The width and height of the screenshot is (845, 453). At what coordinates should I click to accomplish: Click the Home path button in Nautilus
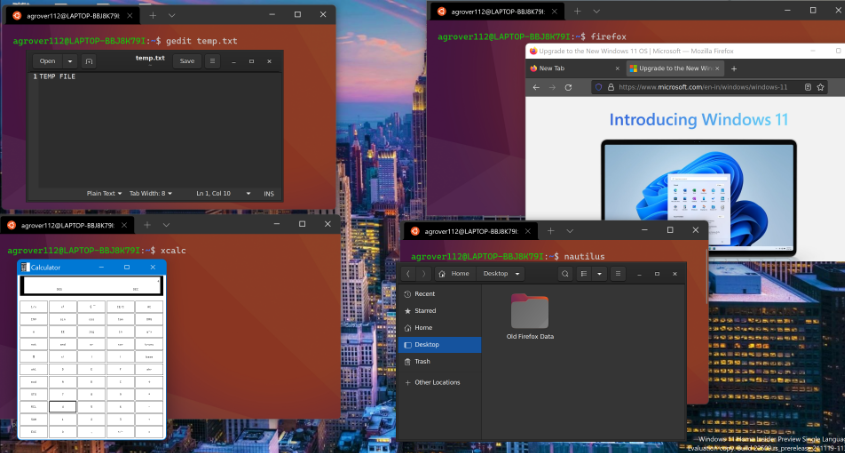tap(454, 274)
